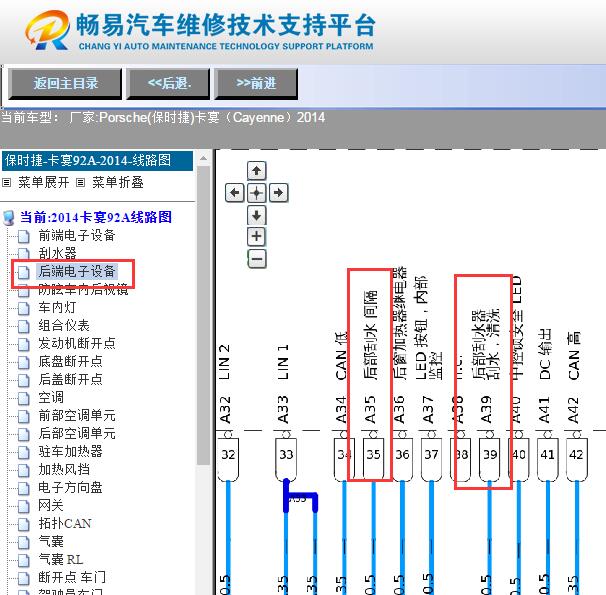The image size is (606, 595).
Task: Click the A42 CAN 高 label
Action: tap(574, 377)
